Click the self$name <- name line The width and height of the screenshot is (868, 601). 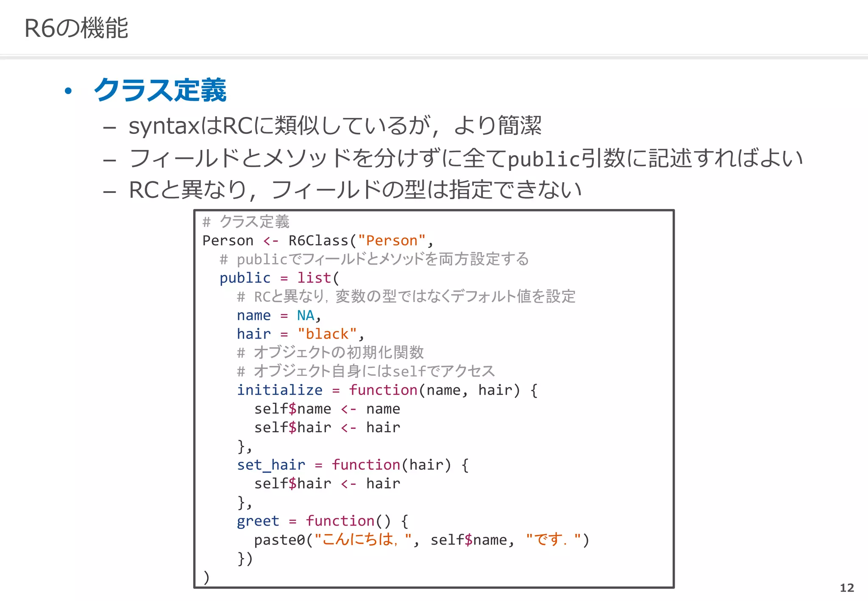click(x=327, y=409)
